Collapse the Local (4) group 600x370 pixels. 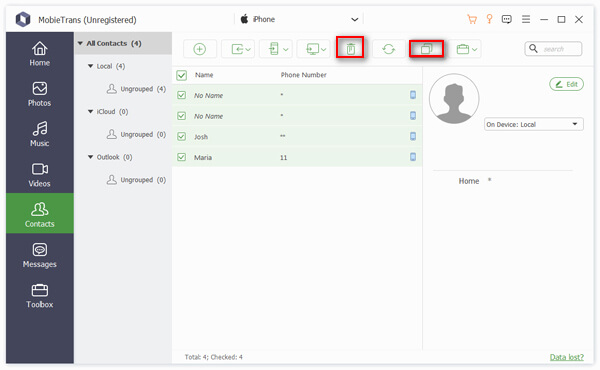pos(90,66)
